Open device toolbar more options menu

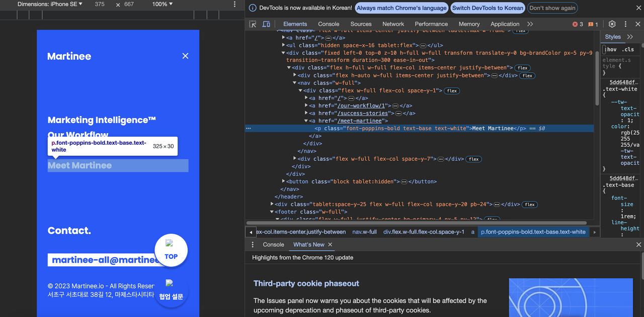pos(234,4)
